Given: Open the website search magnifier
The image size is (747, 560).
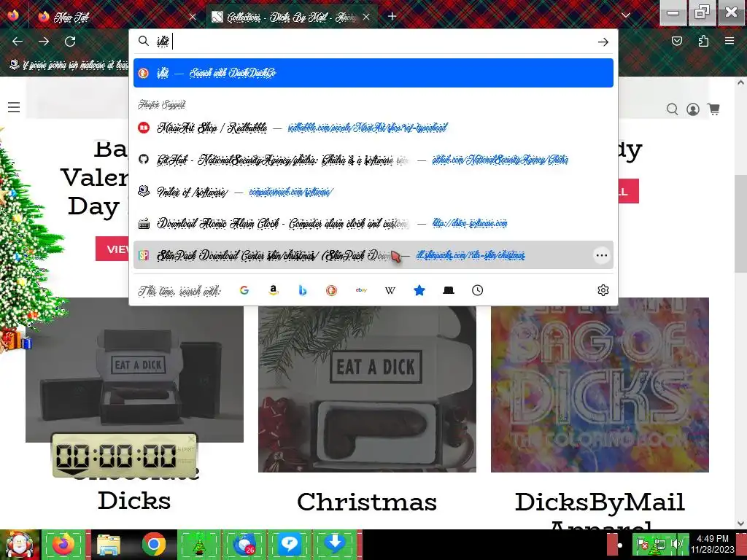Looking at the screenshot, I should coord(672,109).
